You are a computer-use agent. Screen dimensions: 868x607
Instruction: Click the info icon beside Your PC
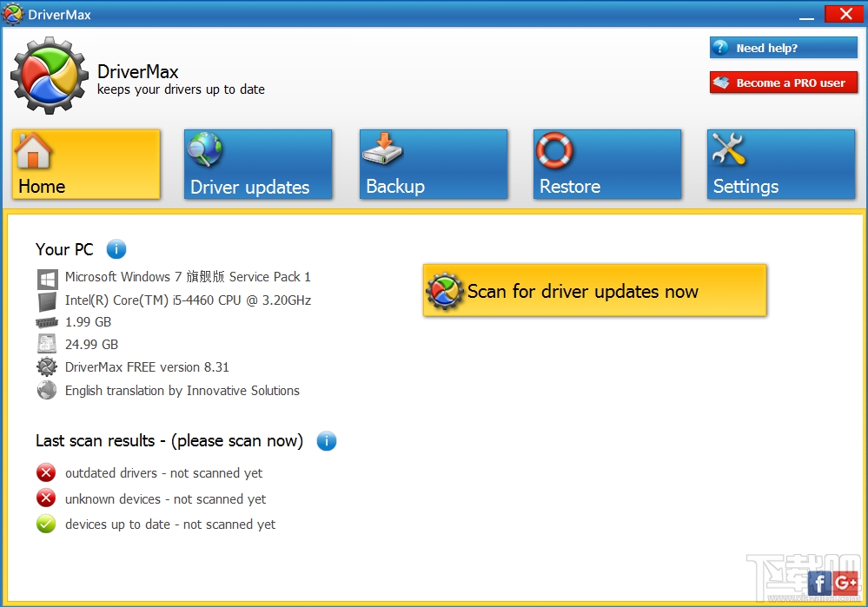(116, 249)
